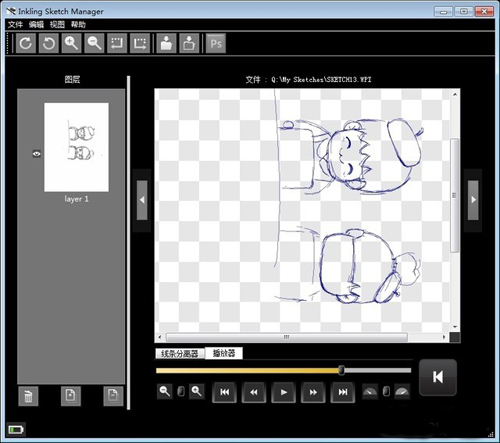This screenshot has height=443, width=500.
Task: Click the play button
Action: coord(283,392)
